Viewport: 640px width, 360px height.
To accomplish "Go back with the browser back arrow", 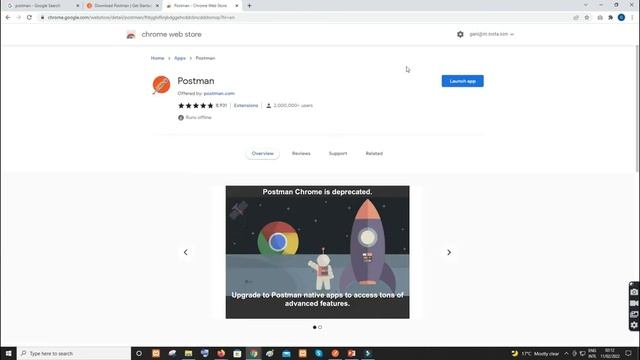I will pyautogui.click(x=8, y=18).
